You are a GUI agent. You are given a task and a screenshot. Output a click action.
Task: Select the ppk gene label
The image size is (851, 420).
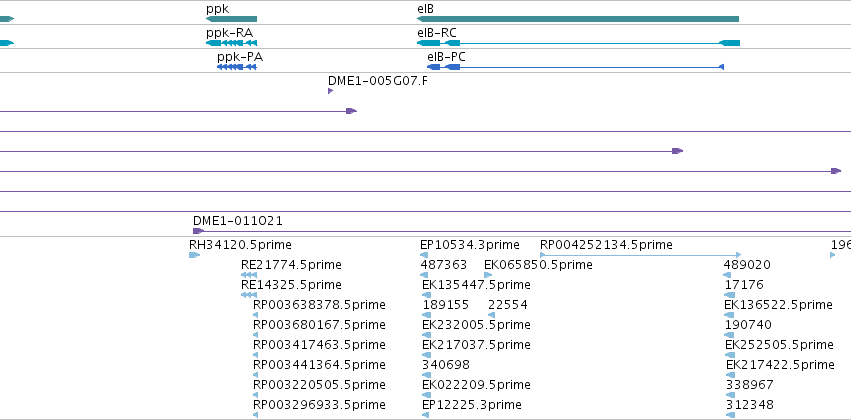[x=217, y=9]
